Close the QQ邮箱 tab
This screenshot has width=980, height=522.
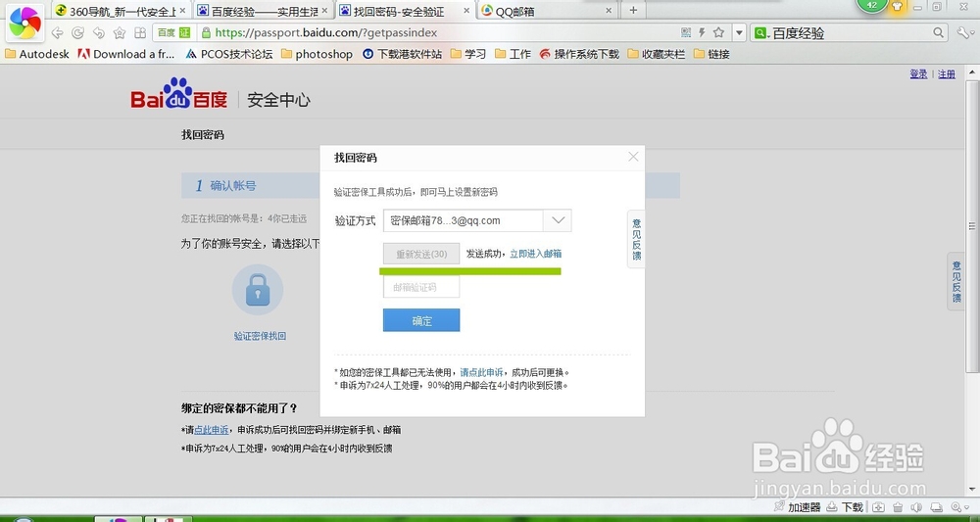610,11
